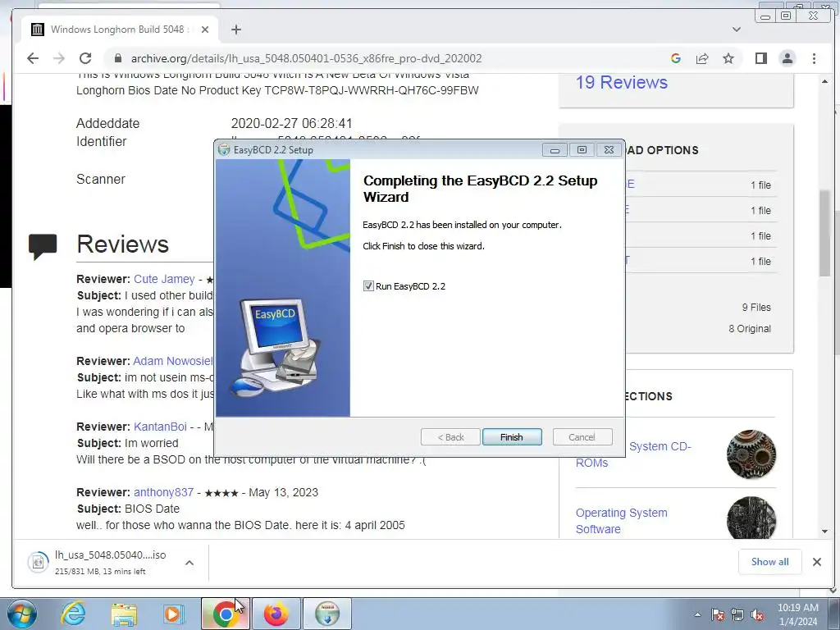Reload the archive.org page
The image size is (840, 630).
click(85, 58)
